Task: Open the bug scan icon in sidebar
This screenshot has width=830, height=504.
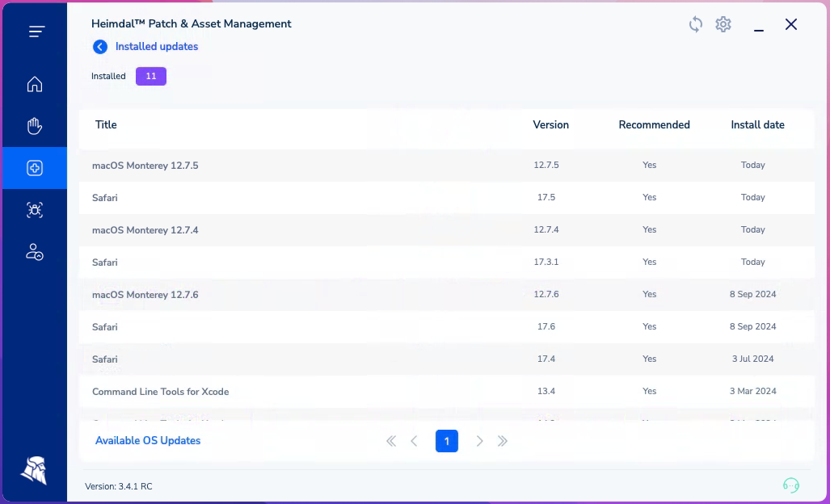Action: click(x=35, y=210)
